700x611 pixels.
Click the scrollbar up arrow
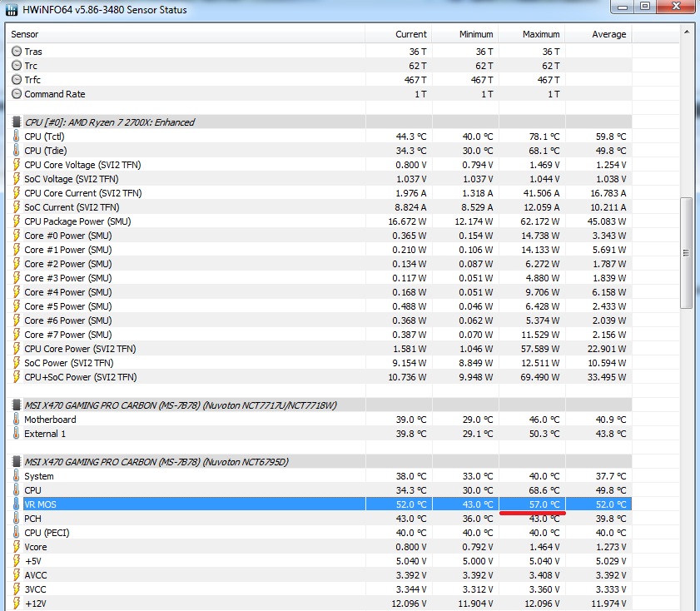tap(686, 32)
